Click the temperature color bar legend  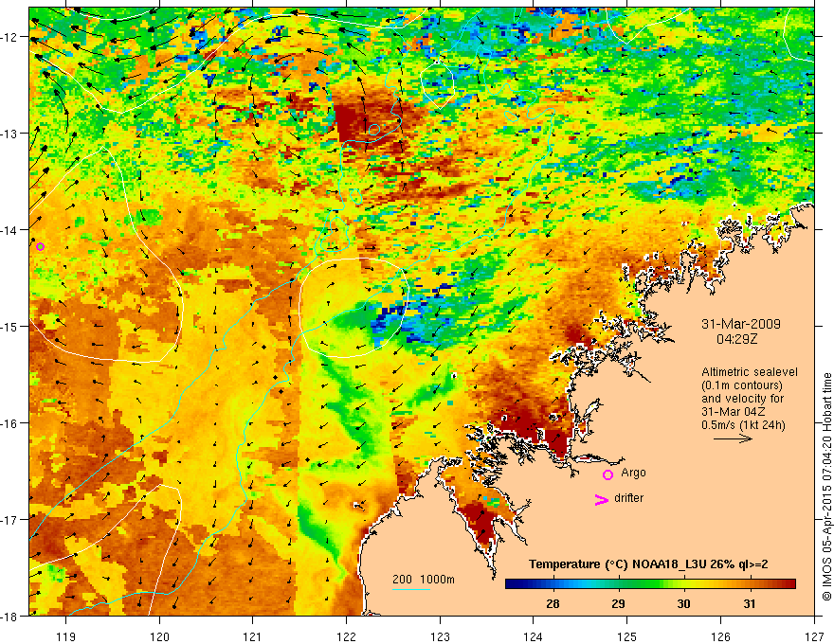pos(650,584)
